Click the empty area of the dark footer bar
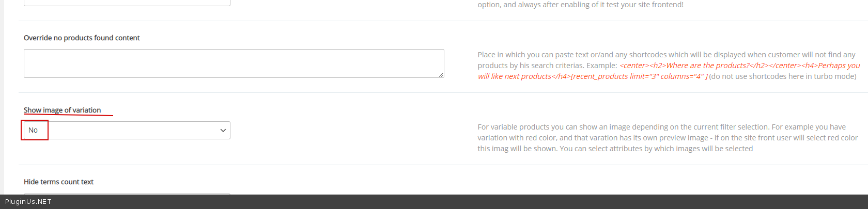Viewport: 868px width, 209px height. click(465, 202)
